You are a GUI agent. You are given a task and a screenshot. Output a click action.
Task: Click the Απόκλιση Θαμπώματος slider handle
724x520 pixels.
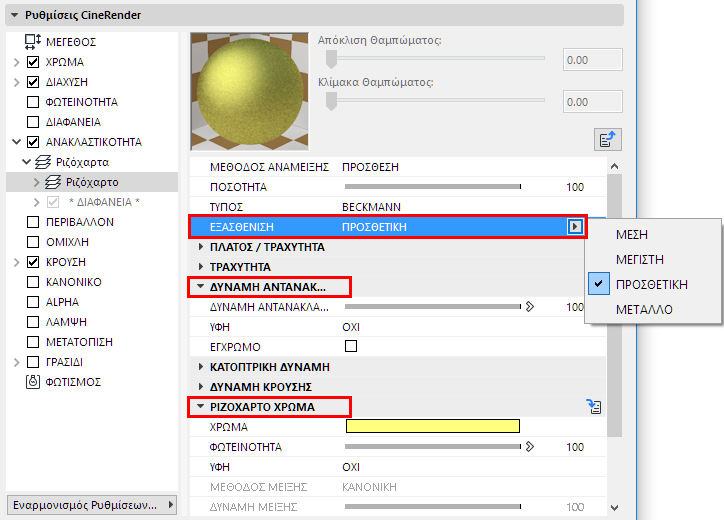click(x=331, y=59)
